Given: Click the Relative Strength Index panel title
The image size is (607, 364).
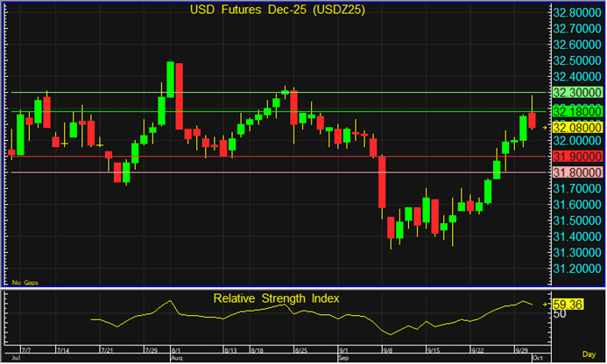Looking at the screenshot, I should click(277, 298).
